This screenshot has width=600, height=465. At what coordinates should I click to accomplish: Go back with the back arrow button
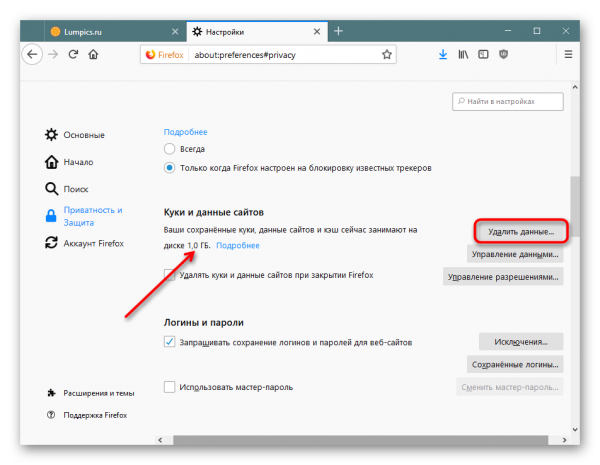[32, 54]
